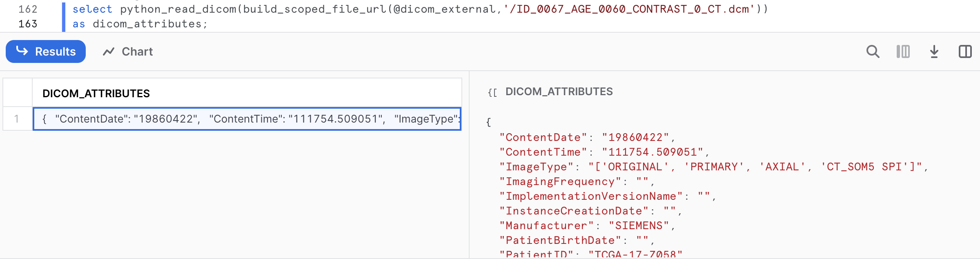The width and height of the screenshot is (980, 259).
Task: Click the ContentTime value in detail panel
Action: point(653,152)
